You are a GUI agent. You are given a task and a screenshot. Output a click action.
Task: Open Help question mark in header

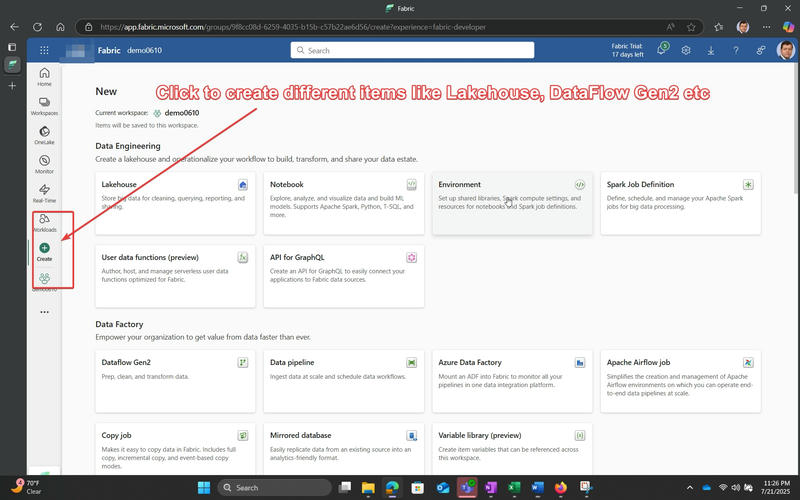(x=736, y=50)
